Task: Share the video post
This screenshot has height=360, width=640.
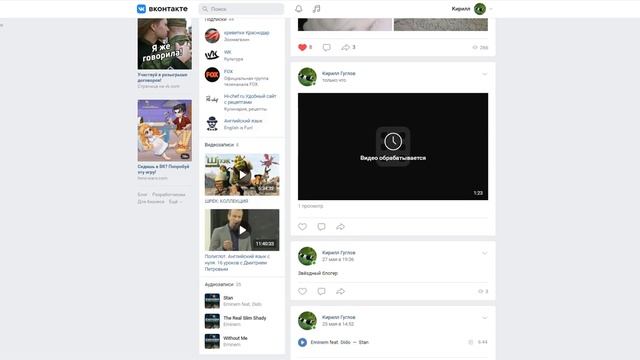Action: click(340, 227)
